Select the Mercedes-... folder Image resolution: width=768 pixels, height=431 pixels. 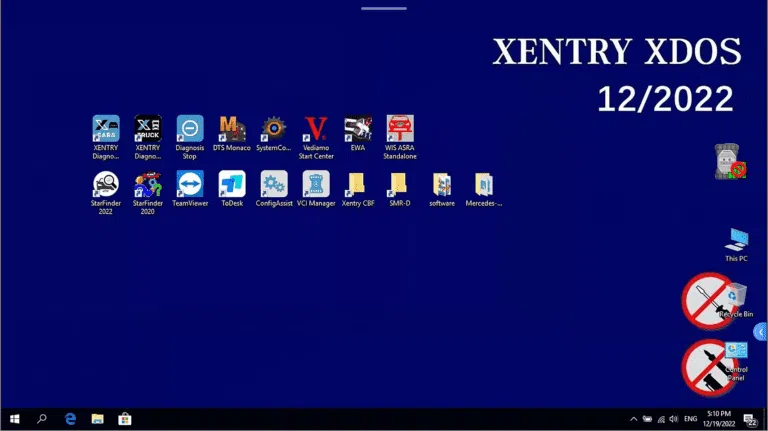[484, 189]
